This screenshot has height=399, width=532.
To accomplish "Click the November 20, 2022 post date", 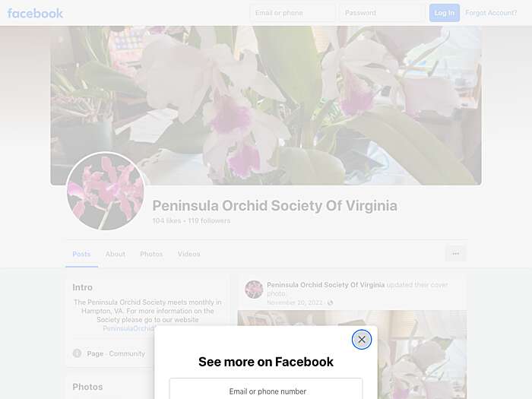I will 295,302.
